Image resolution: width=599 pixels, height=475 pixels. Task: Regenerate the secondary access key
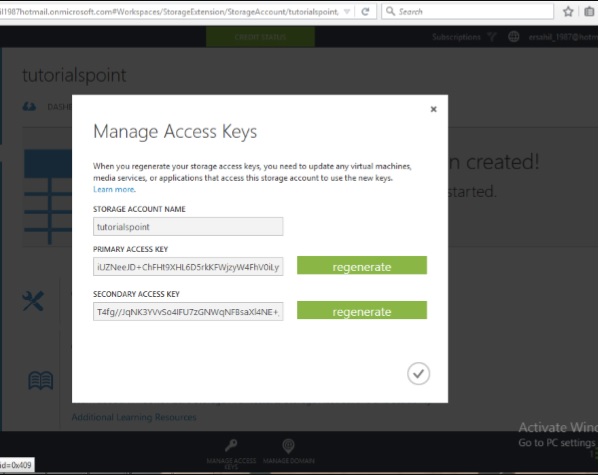click(362, 310)
